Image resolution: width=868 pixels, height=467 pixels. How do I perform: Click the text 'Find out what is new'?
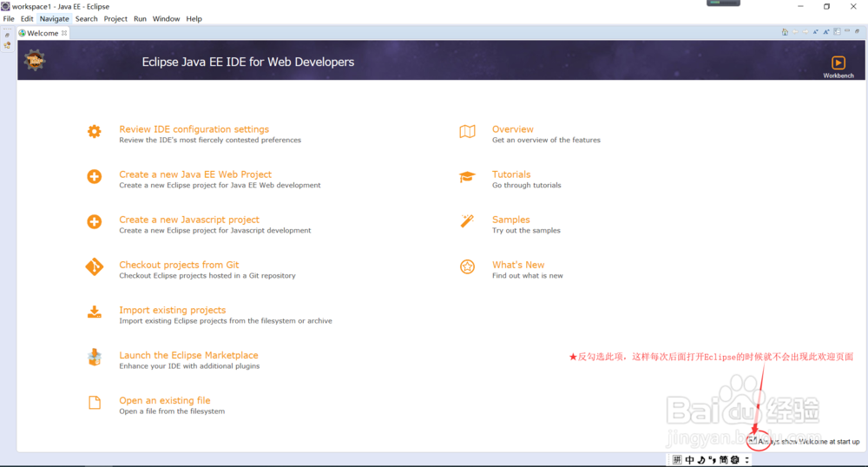click(x=528, y=275)
